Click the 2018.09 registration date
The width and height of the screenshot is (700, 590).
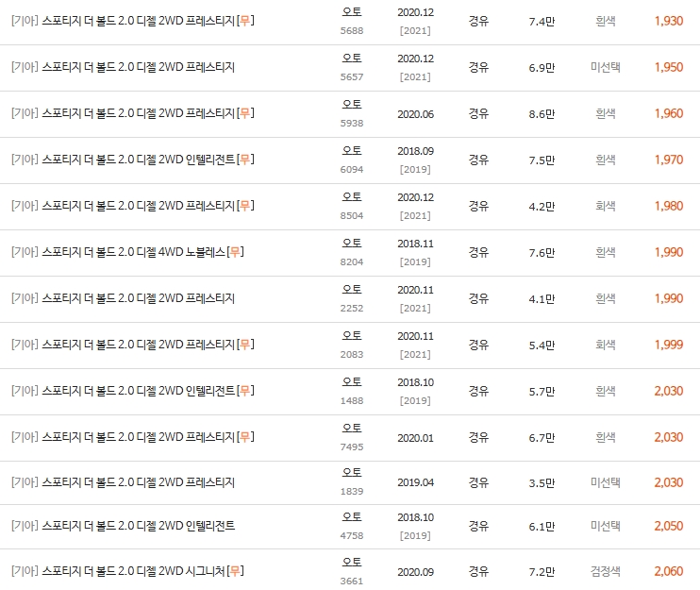[x=416, y=151]
